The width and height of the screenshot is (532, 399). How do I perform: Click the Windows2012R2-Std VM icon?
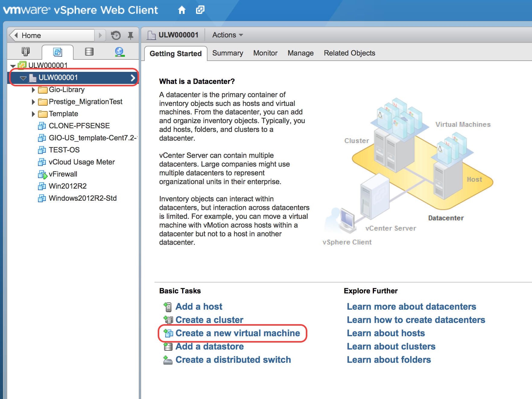tap(42, 198)
